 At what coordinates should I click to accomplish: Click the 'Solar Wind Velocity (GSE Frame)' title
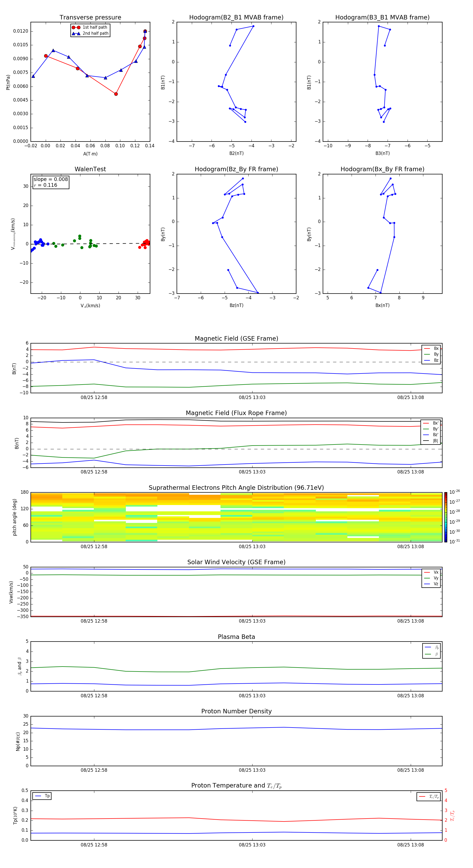point(236,562)
